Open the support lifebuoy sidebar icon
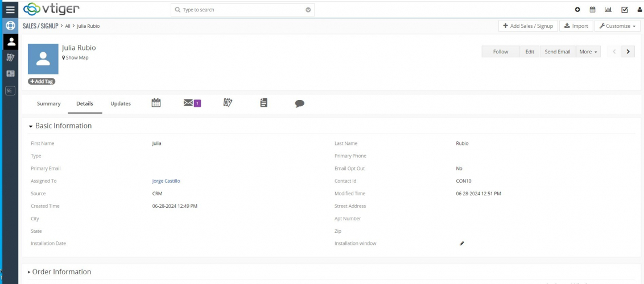Image resolution: width=644 pixels, height=284 pixels. [10, 26]
